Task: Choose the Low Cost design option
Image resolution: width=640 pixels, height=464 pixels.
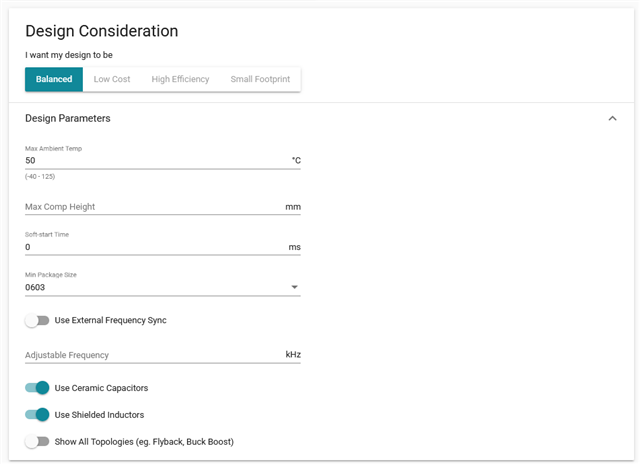Action: (112, 79)
